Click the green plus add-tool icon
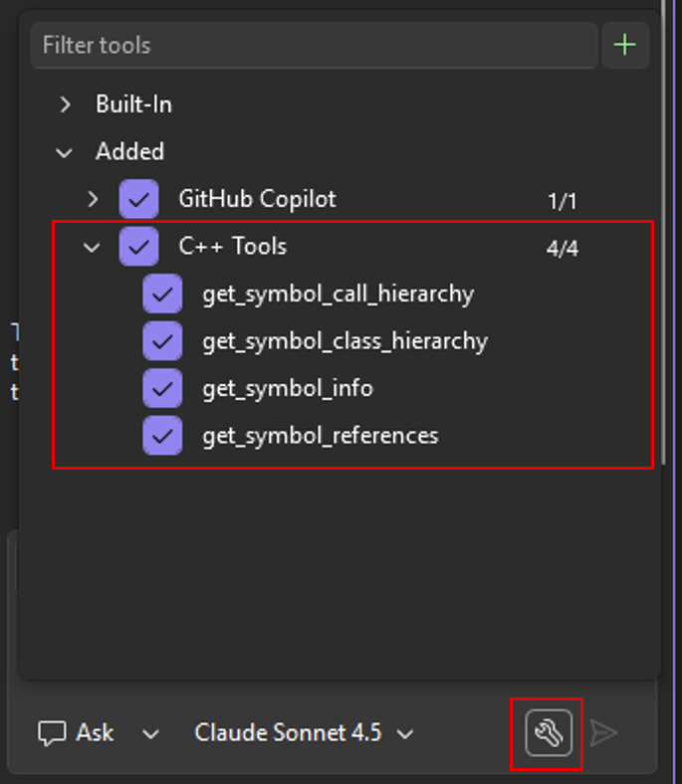 click(x=625, y=46)
